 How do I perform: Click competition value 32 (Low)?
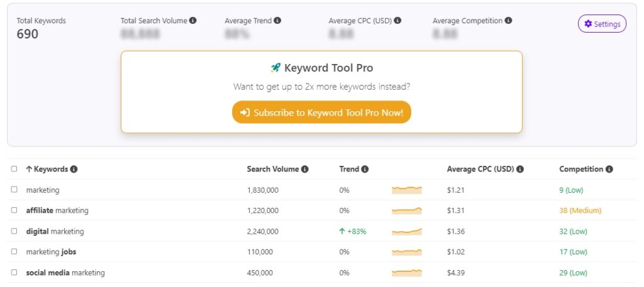coord(574,232)
